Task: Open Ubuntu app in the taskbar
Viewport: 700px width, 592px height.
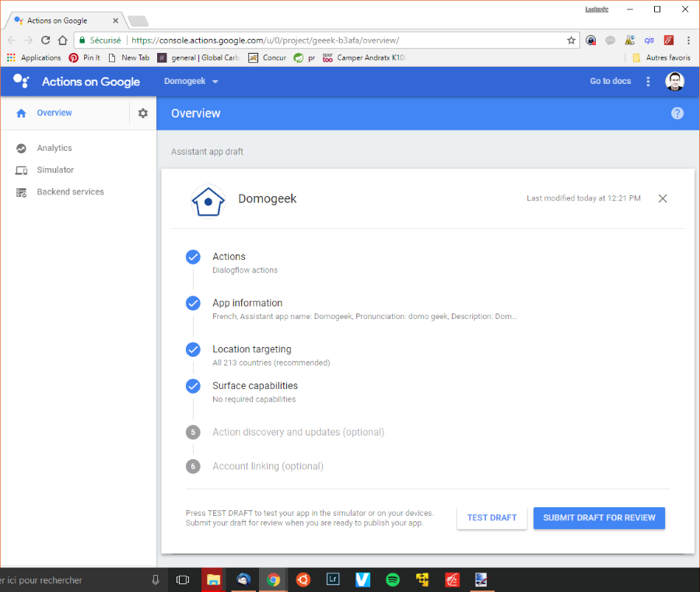Action: [x=303, y=580]
